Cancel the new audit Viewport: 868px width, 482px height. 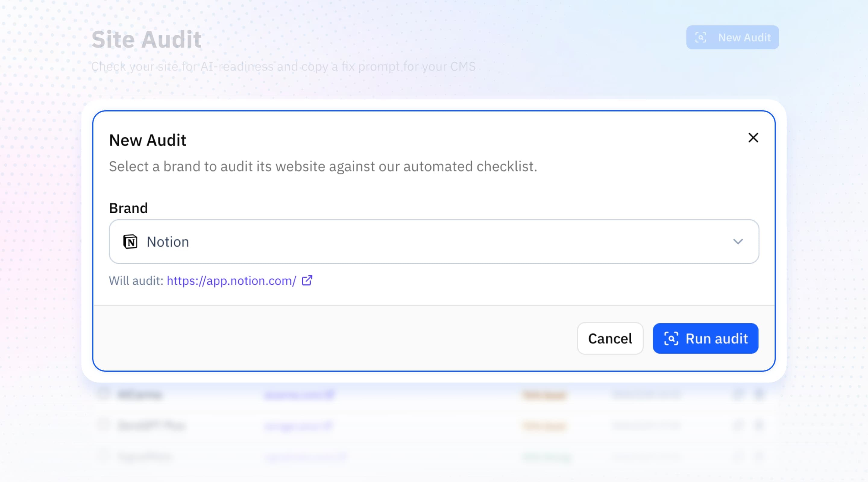[610, 338]
